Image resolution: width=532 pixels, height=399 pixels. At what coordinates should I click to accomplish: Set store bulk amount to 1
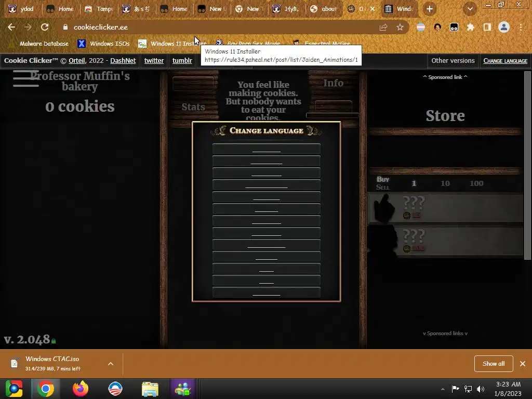pos(414,183)
